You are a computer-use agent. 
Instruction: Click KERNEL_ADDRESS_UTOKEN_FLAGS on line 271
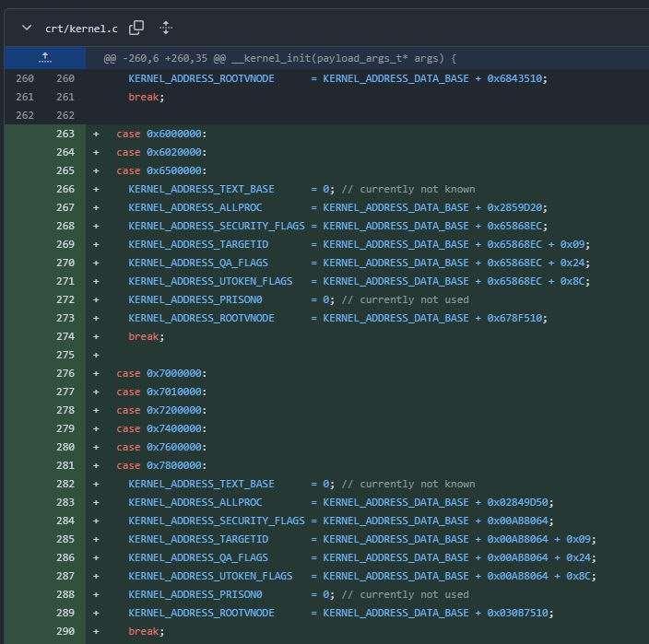(x=210, y=281)
